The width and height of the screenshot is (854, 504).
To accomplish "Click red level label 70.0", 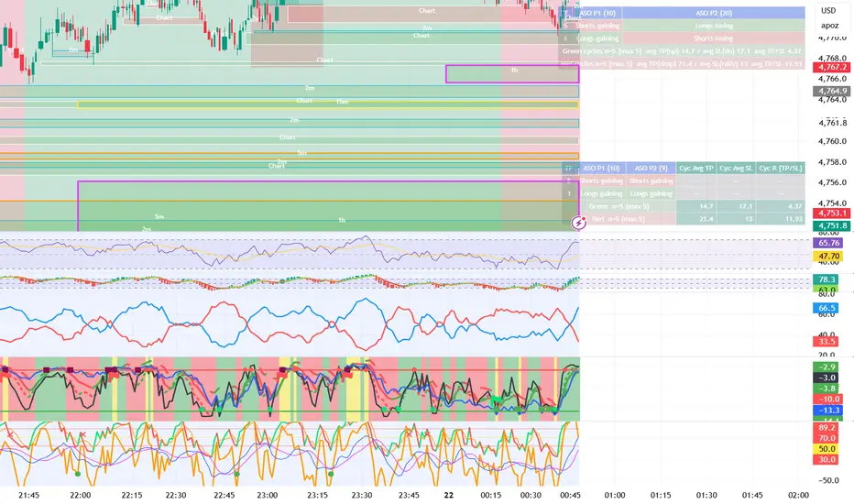I will tap(827, 438).
